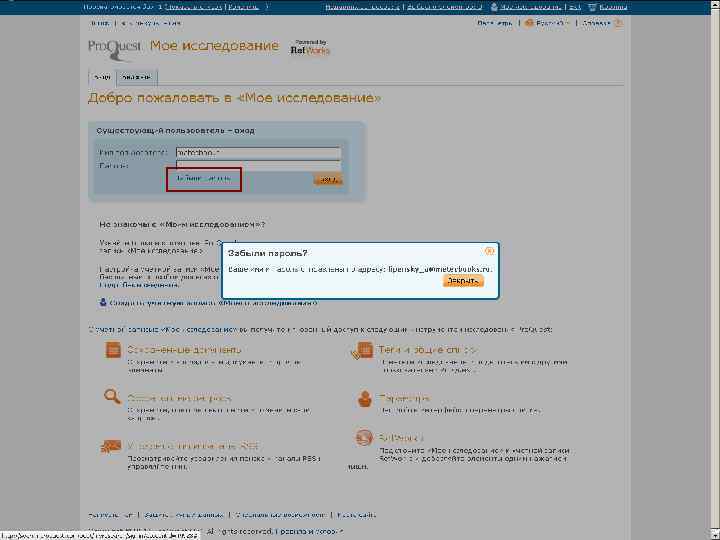Screen dimensions: 720x540
Task: Click the RefWorks globe icon
Action: (x=364, y=438)
